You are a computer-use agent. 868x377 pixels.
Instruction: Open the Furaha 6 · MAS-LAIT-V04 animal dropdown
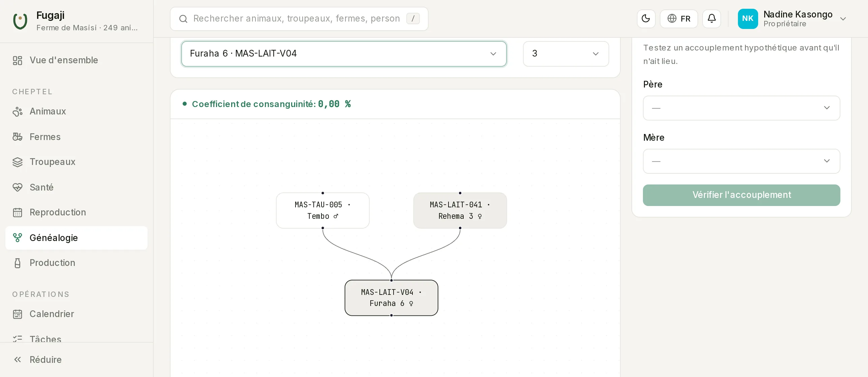tap(344, 54)
